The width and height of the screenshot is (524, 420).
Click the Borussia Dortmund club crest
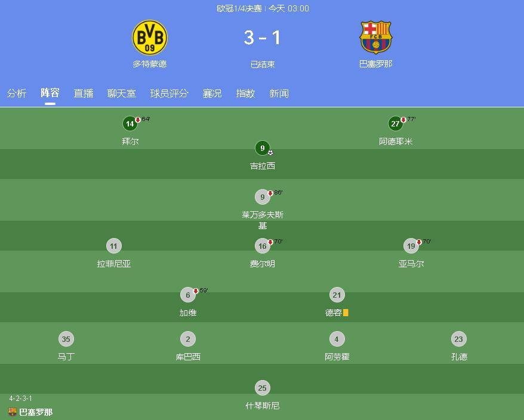(150, 37)
